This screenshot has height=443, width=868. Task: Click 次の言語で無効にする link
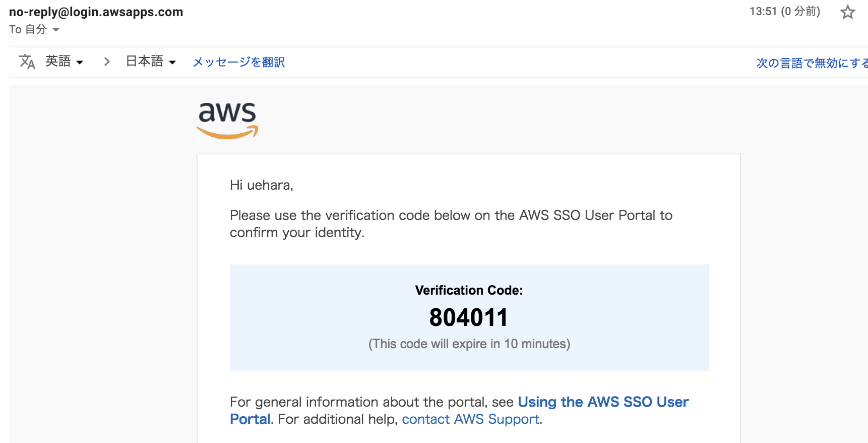(812, 63)
